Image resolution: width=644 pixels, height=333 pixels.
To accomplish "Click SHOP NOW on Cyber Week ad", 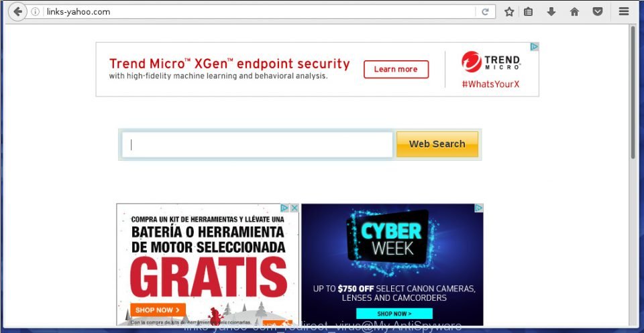I will (394, 314).
